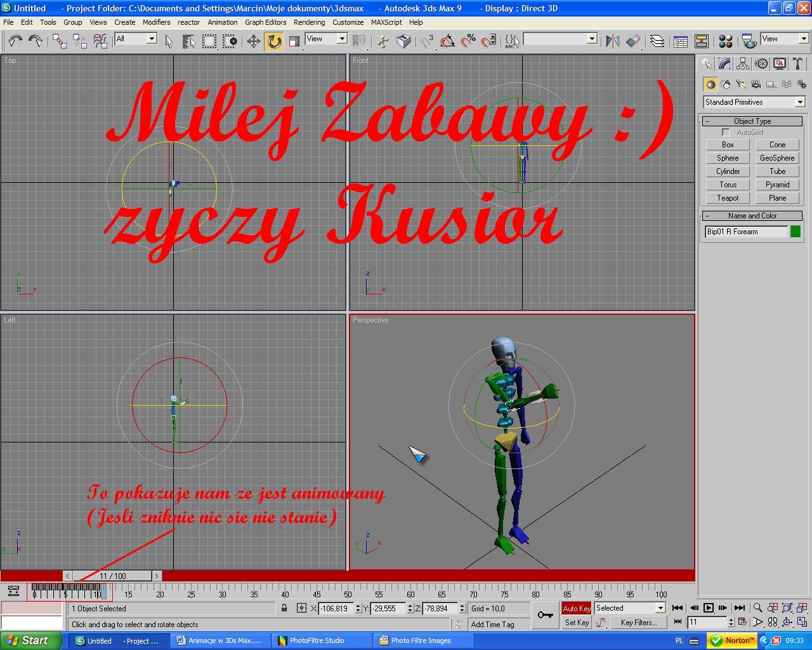Expand the Selected key filter dropdown

tap(660, 608)
